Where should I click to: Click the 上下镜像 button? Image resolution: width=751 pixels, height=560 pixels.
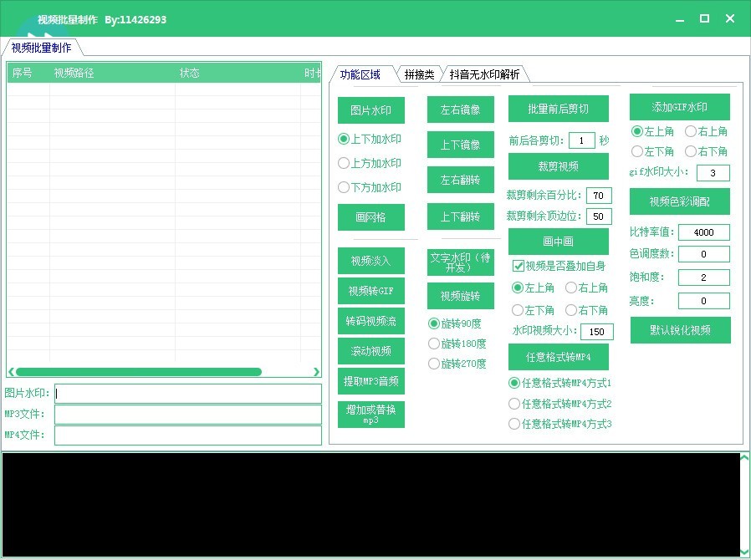(x=460, y=145)
